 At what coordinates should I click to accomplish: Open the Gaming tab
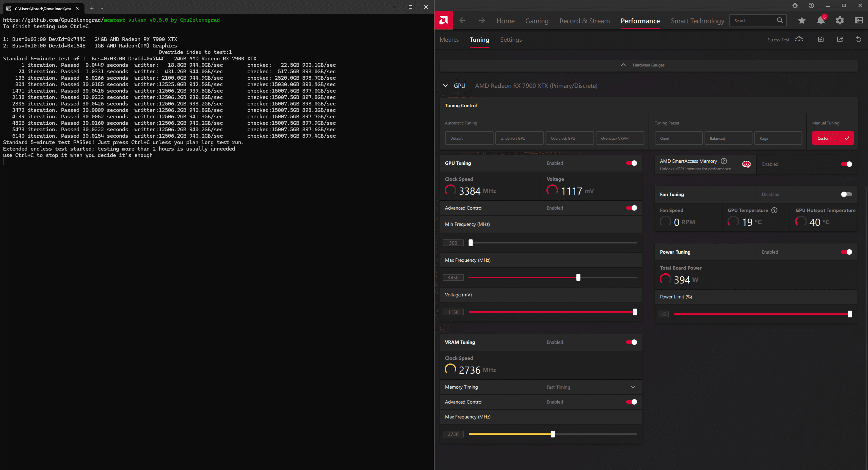click(x=537, y=21)
